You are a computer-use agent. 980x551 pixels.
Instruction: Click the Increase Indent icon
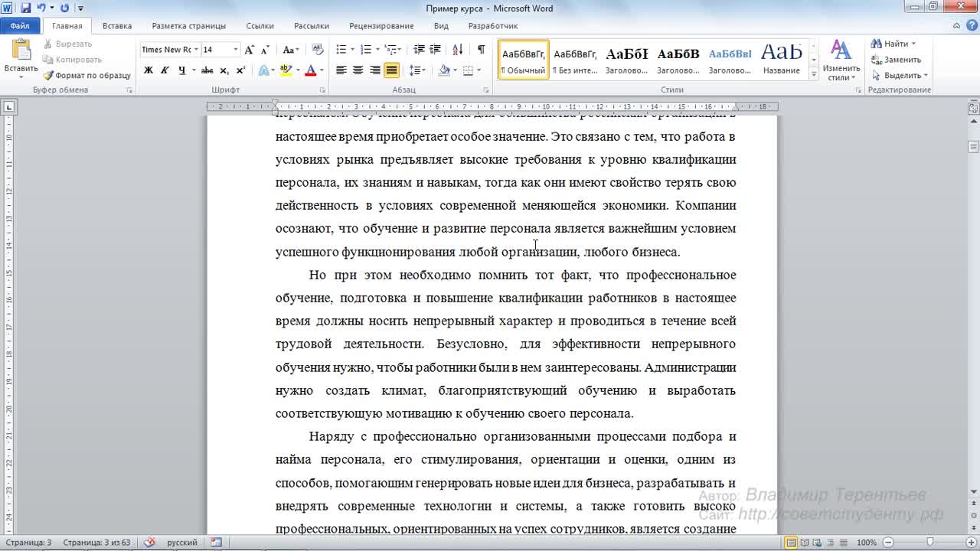point(435,50)
